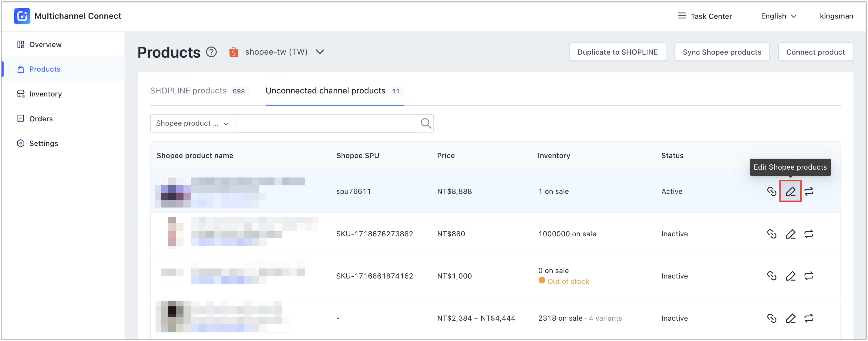
Task: Click the orange Out of stock warning icon
Action: click(542, 280)
